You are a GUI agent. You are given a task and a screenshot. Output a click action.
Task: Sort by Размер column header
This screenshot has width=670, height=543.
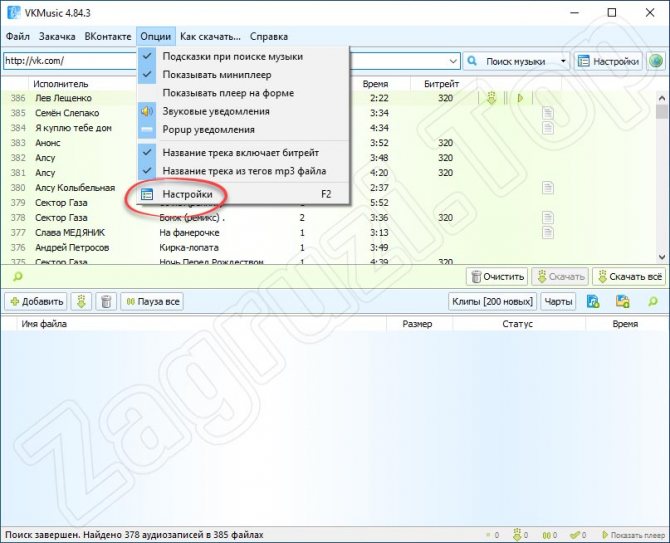click(417, 324)
